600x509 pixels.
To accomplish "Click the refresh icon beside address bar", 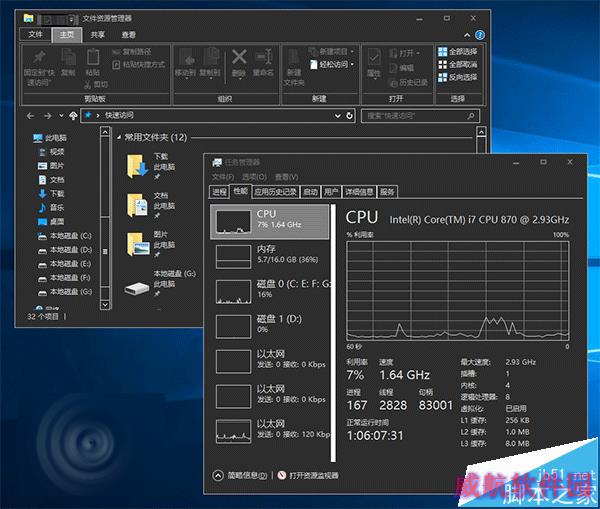I will [x=349, y=116].
